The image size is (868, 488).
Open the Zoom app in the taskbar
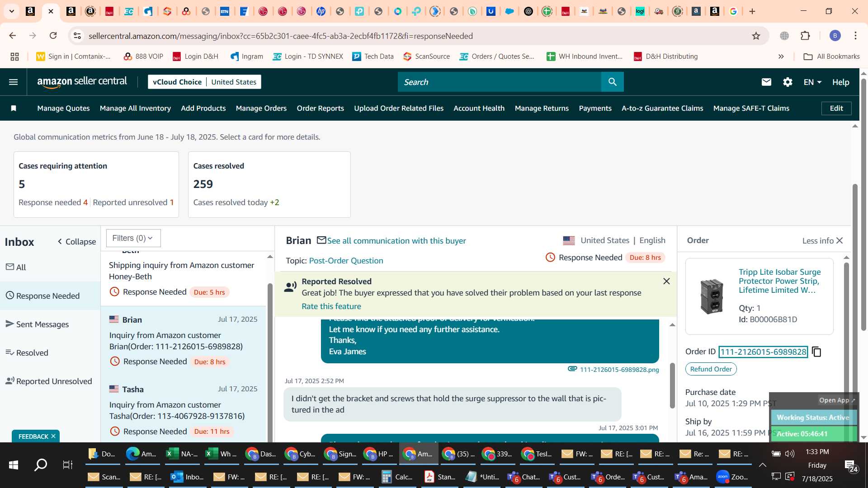pos(732,477)
